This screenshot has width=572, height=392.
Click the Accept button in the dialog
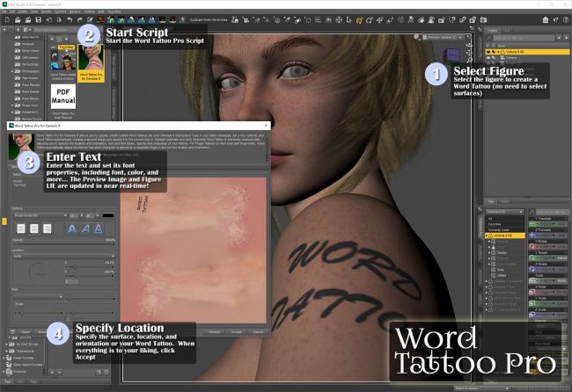tap(232, 332)
